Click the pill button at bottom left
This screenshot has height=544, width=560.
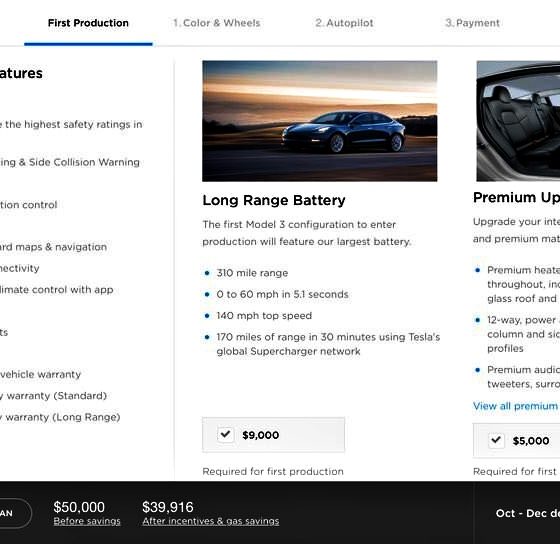[12, 513]
